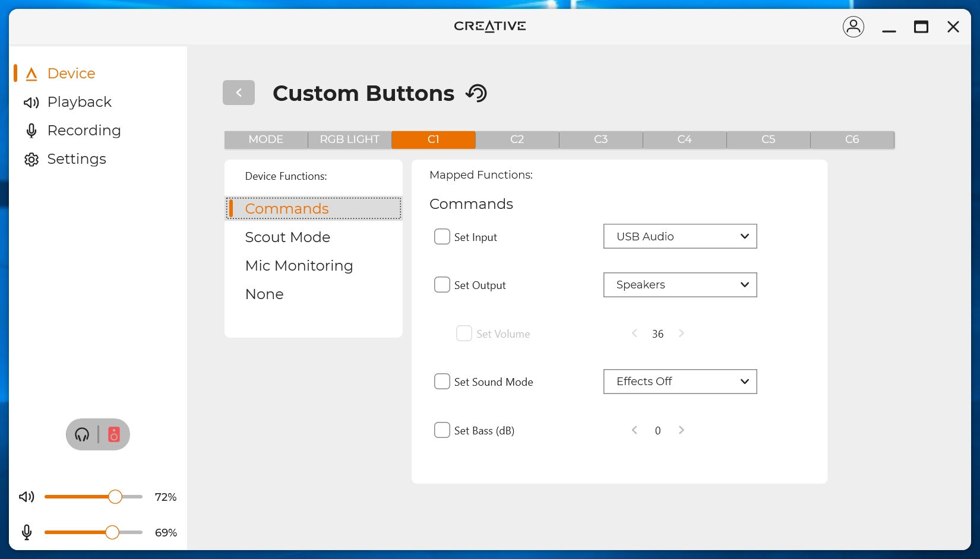Viewport: 980px width, 559px height.
Task: Increase the Set Bass value with right arrow
Action: (681, 430)
